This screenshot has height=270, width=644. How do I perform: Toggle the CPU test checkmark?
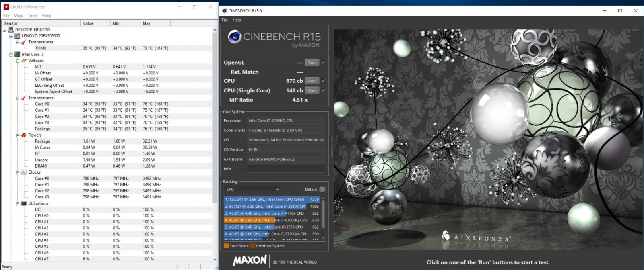[323, 81]
